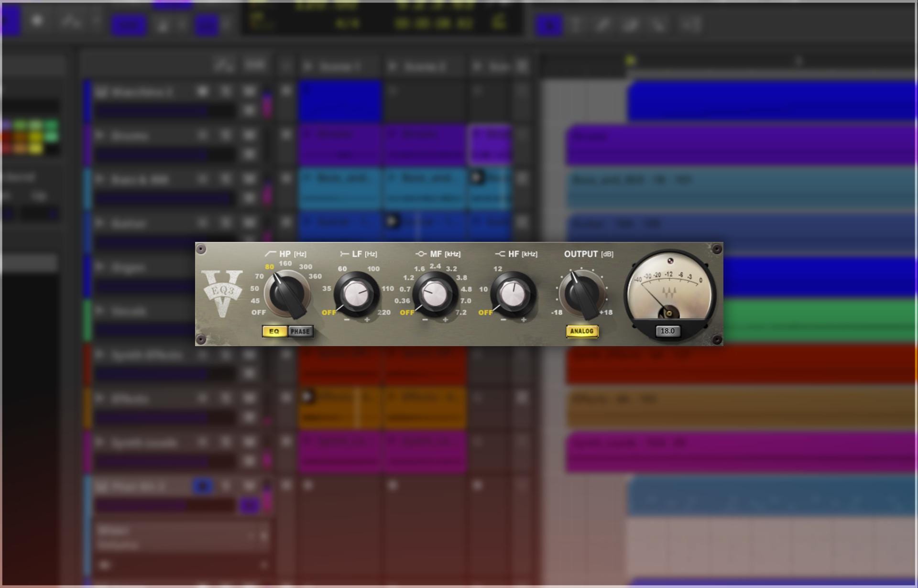Image resolution: width=918 pixels, height=588 pixels.
Task: Select 7.0 kHz on the MF band
Action: pyautogui.click(x=466, y=301)
